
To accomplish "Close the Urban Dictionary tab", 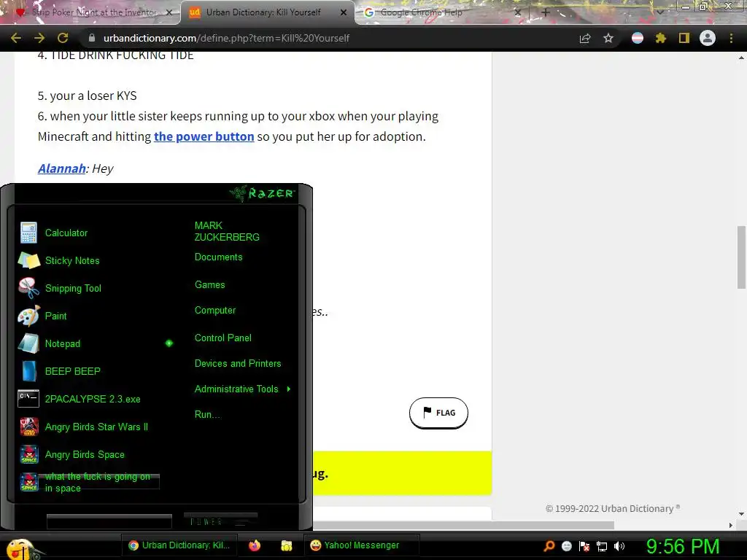I will [344, 12].
